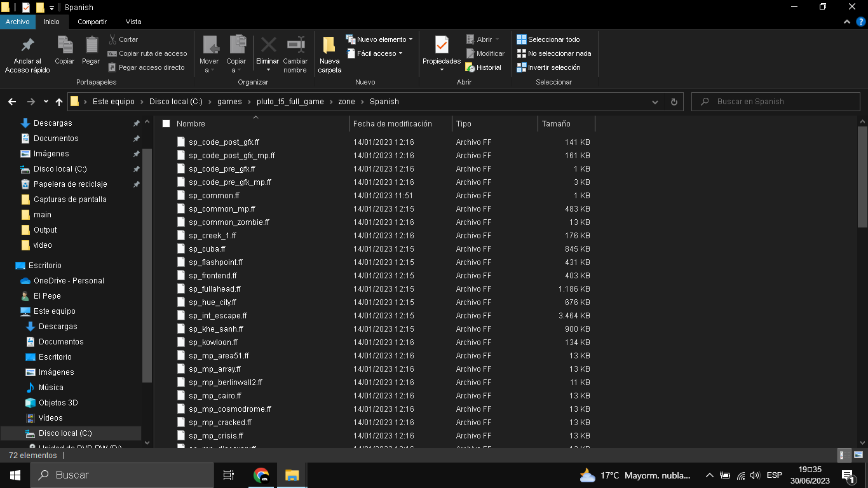Click Seleccionar todo
The height and width of the screenshot is (488, 868).
click(x=548, y=39)
